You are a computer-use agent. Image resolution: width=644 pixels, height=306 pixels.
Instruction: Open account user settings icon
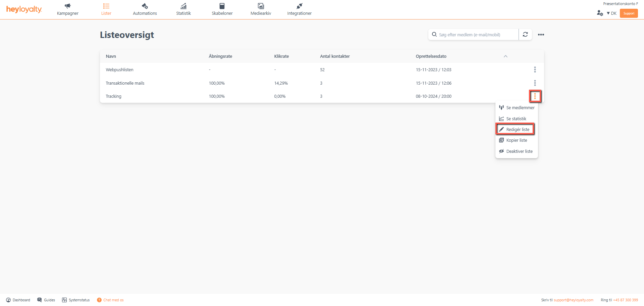pos(600,13)
